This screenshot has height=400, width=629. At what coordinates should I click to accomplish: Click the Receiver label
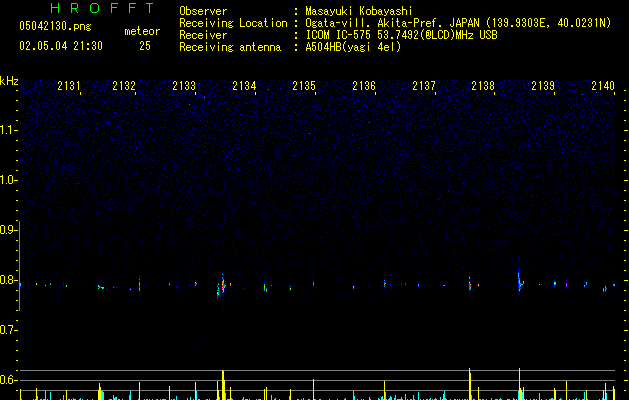click(x=203, y=35)
